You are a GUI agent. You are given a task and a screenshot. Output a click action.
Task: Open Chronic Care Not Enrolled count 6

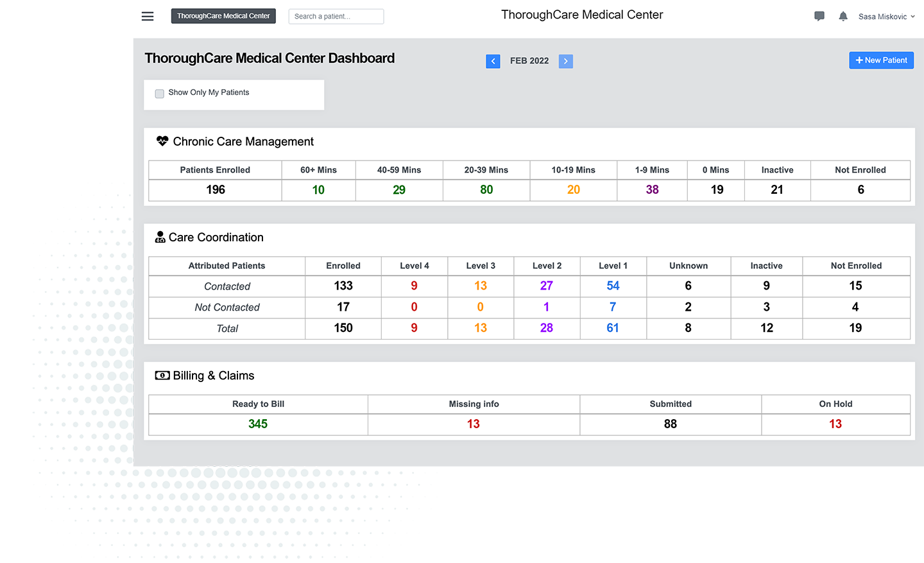coord(860,190)
